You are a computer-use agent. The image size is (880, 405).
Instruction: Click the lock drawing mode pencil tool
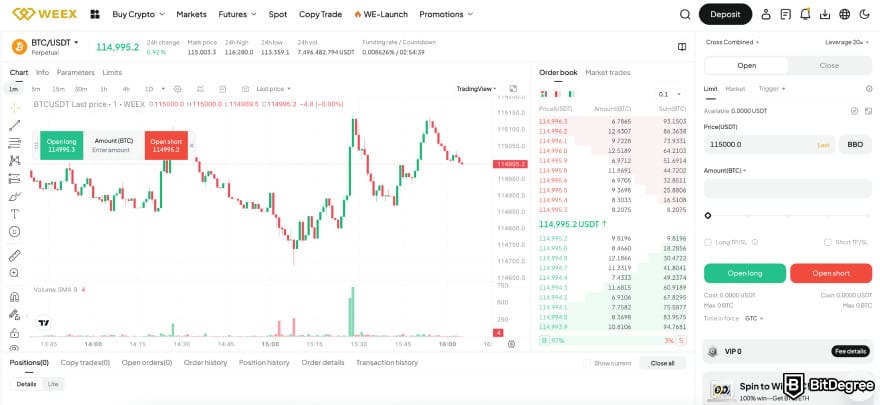(15, 315)
